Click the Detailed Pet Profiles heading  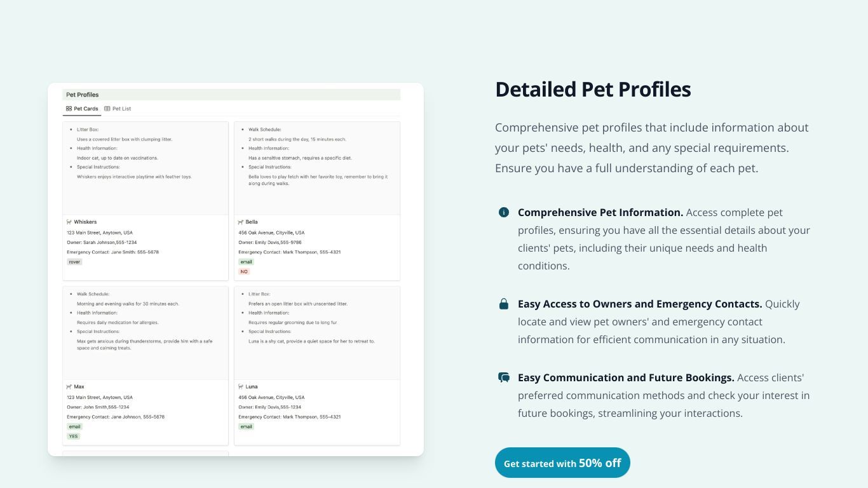pyautogui.click(x=593, y=90)
